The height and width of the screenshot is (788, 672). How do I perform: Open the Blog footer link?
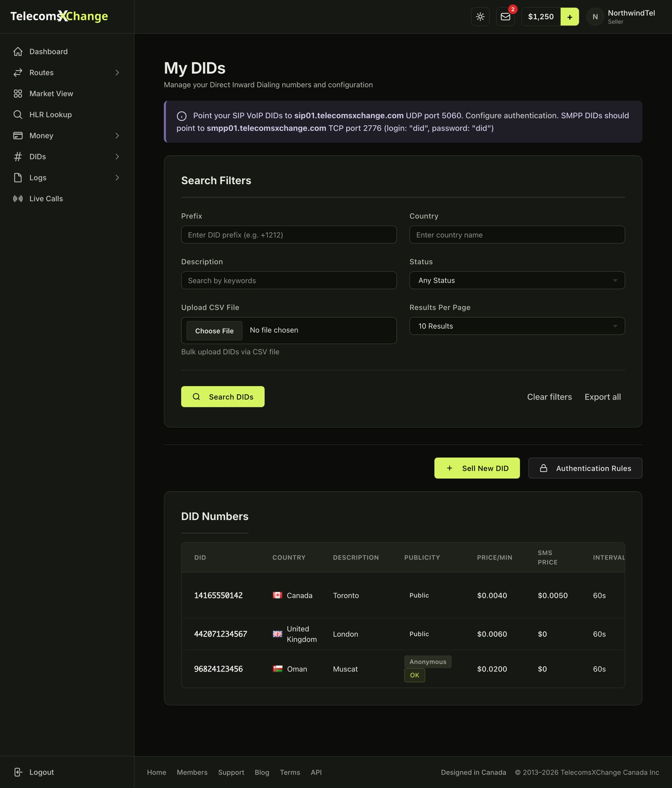pyautogui.click(x=262, y=772)
